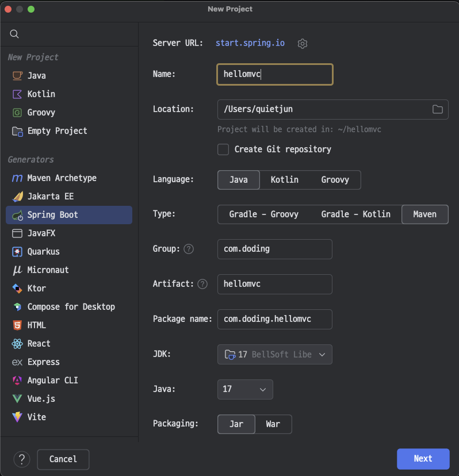This screenshot has height=476, width=459.
Task: Select Quarkus generator
Action: coord(69,252)
